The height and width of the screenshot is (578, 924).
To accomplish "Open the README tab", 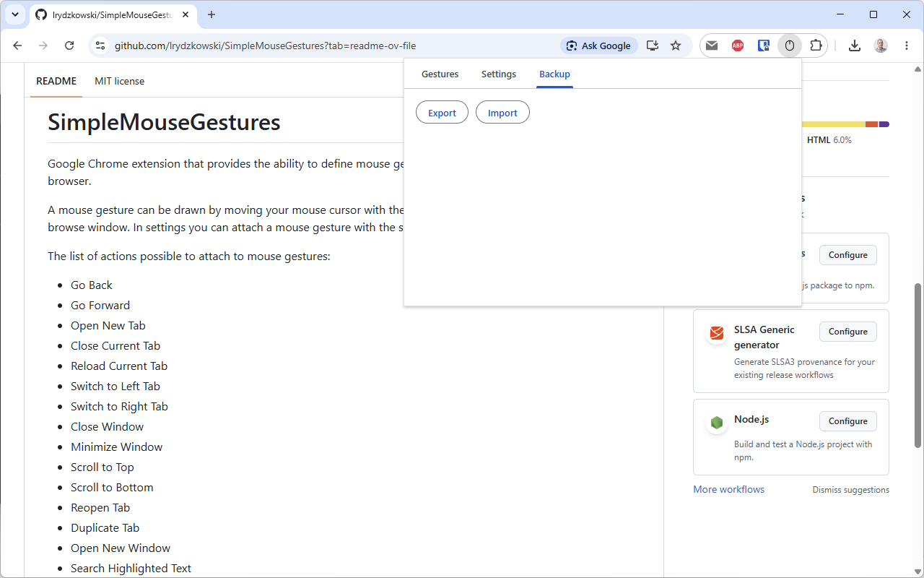I will coord(56,81).
